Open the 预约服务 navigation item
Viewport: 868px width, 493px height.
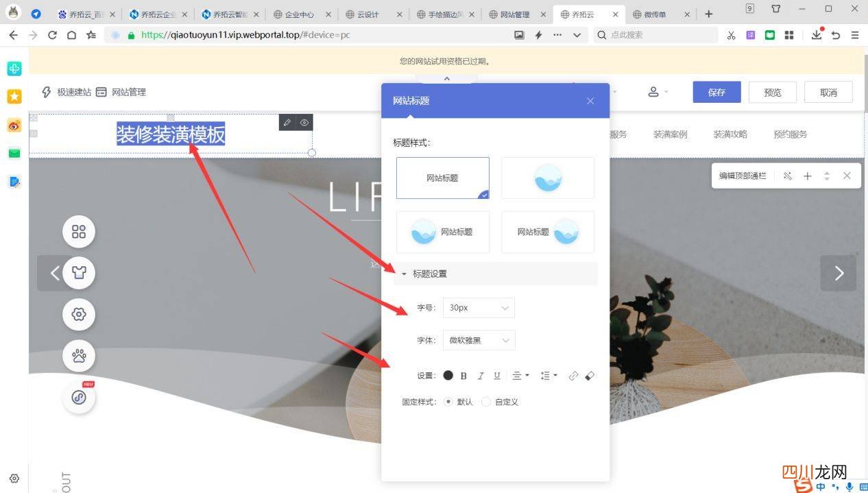791,134
